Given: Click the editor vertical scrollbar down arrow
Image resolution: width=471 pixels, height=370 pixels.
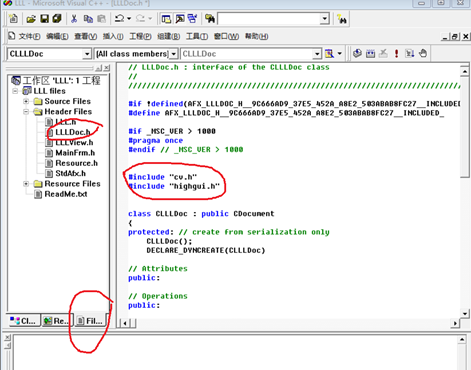Looking at the screenshot, I should [465, 313].
